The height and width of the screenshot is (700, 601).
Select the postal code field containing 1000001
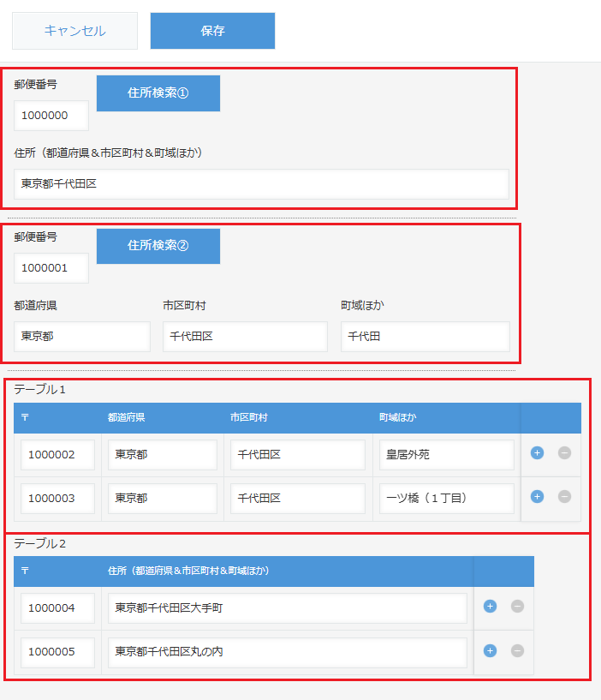click(x=51, y=268)
